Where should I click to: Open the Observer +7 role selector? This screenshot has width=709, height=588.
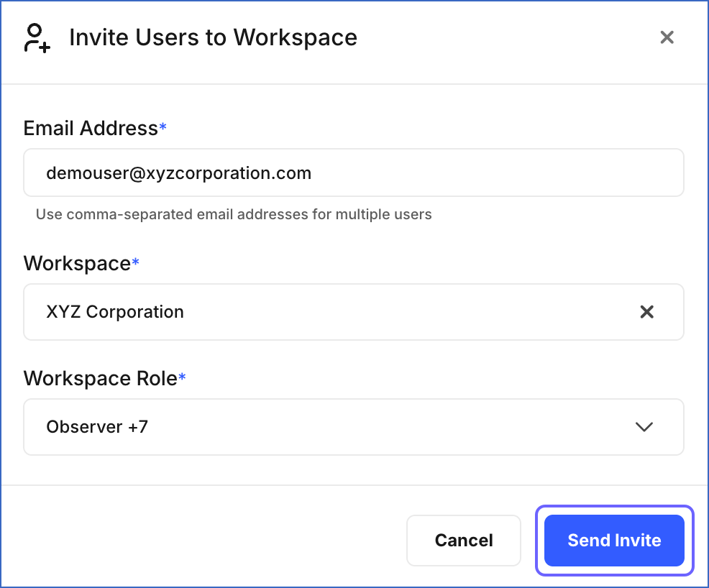click(x=354, y=427)
